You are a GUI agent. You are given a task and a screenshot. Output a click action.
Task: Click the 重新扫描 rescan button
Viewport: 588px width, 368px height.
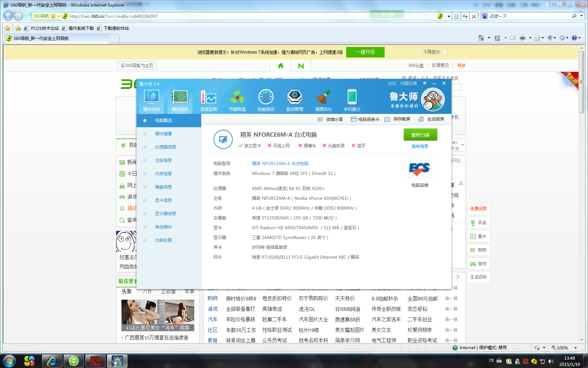pyautogui.click(x=420, y=135)
